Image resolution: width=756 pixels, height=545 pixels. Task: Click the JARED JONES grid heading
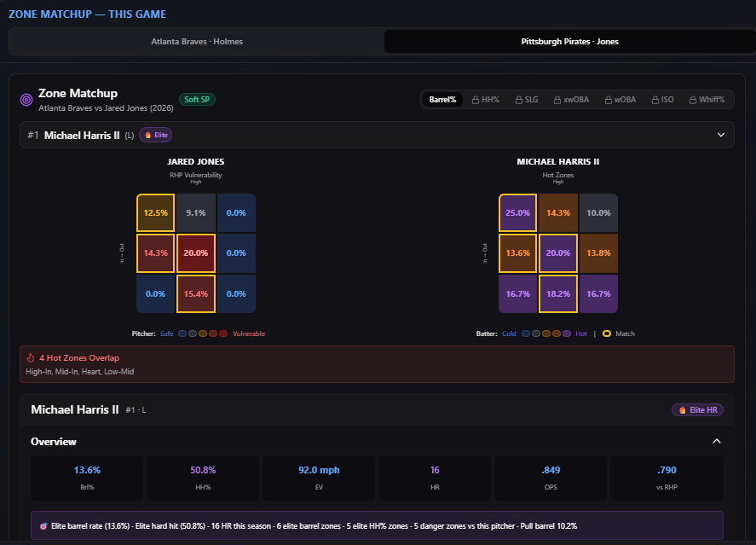(196, 161)
